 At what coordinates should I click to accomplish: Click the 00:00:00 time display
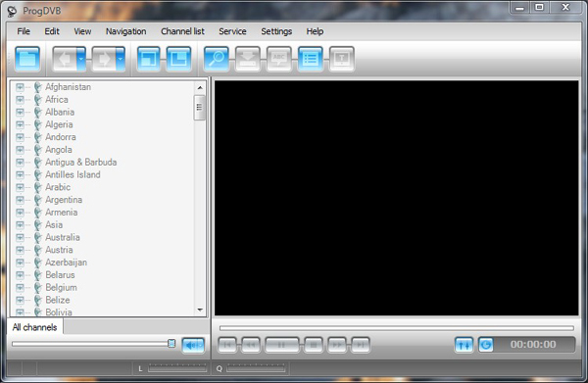533,345
